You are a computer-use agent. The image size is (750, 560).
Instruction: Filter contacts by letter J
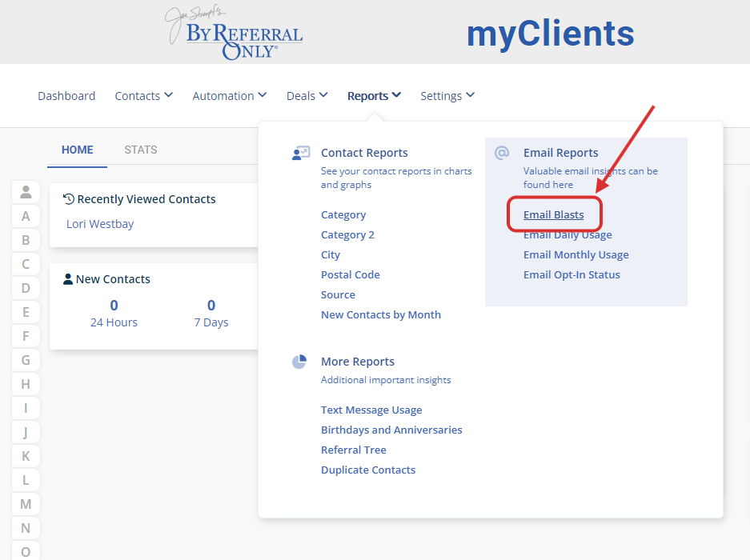click(x=26, y=432)
